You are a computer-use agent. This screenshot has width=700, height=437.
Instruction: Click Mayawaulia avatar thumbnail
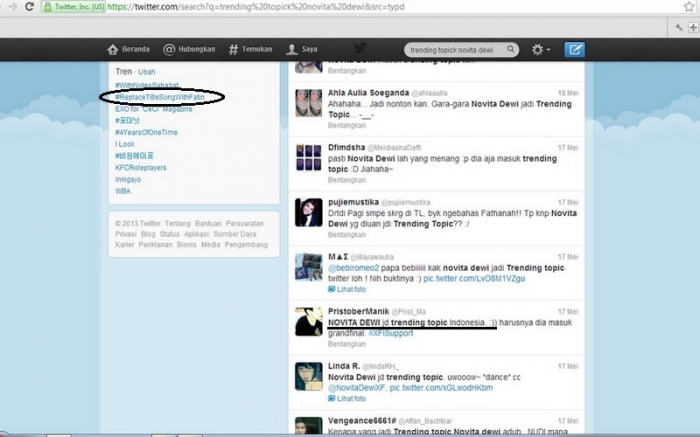tap(308, 267)
